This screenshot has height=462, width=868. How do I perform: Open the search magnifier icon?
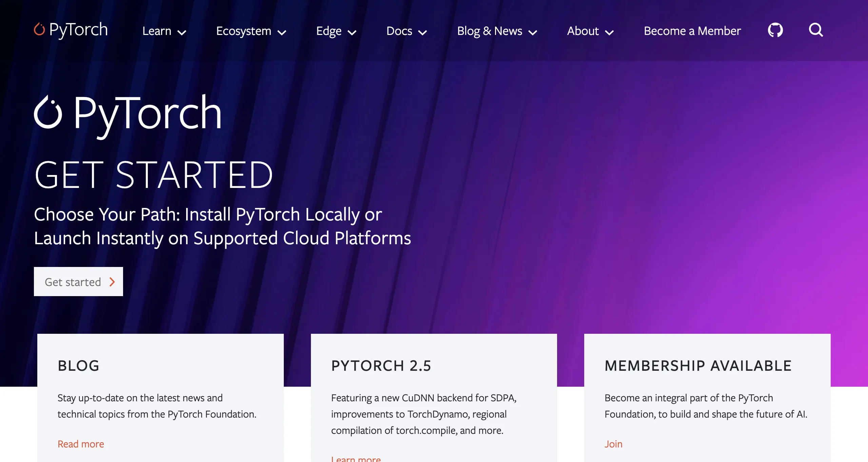click(x=816, y=30)
